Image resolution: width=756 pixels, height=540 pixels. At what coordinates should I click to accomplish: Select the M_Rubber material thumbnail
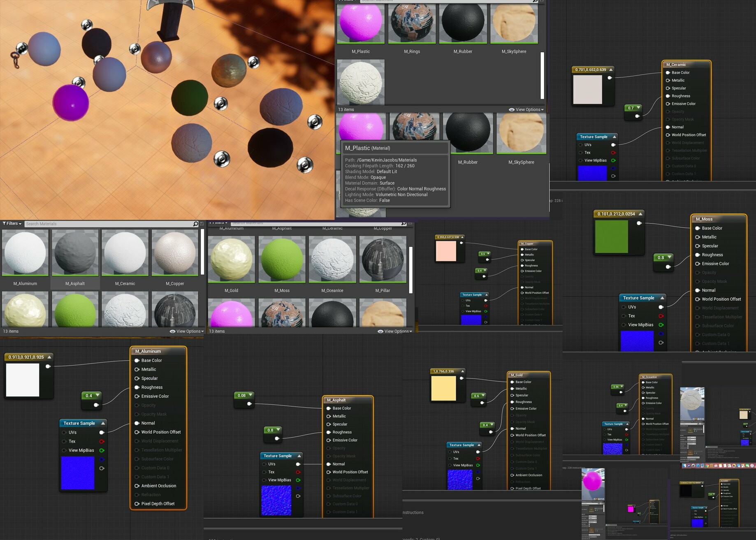462,23
